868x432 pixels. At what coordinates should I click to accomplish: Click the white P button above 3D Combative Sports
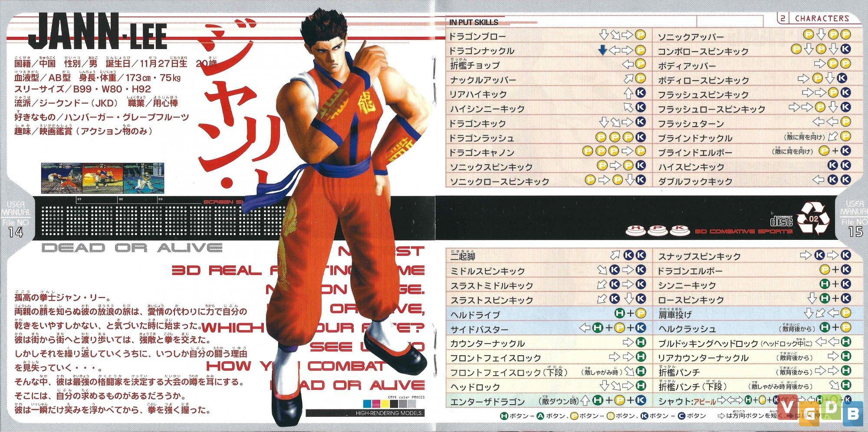click(658, 230)
